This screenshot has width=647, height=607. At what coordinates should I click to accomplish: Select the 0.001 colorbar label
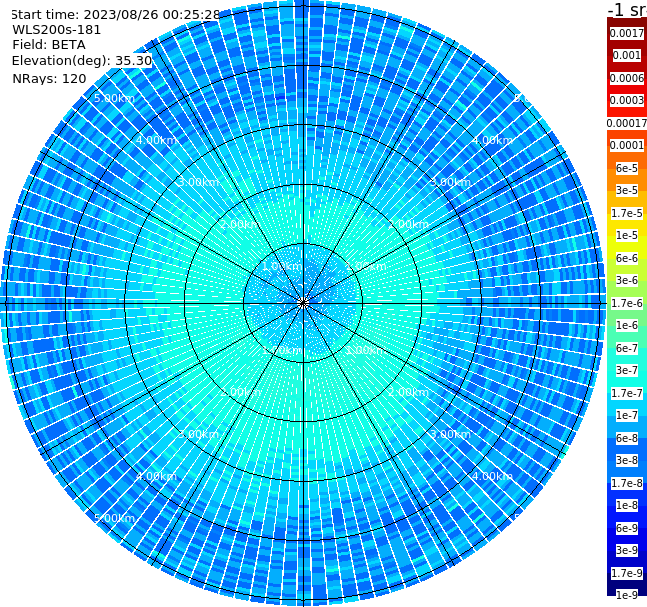627,55
